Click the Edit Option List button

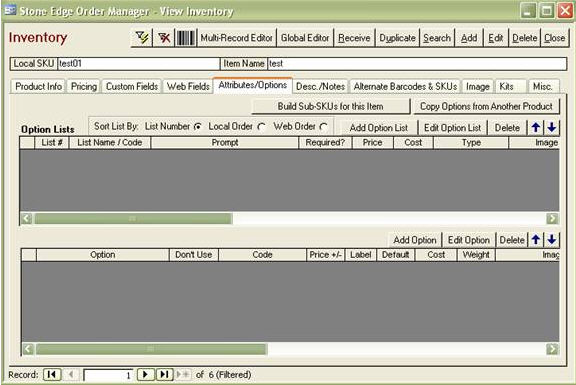pos(452,128)
